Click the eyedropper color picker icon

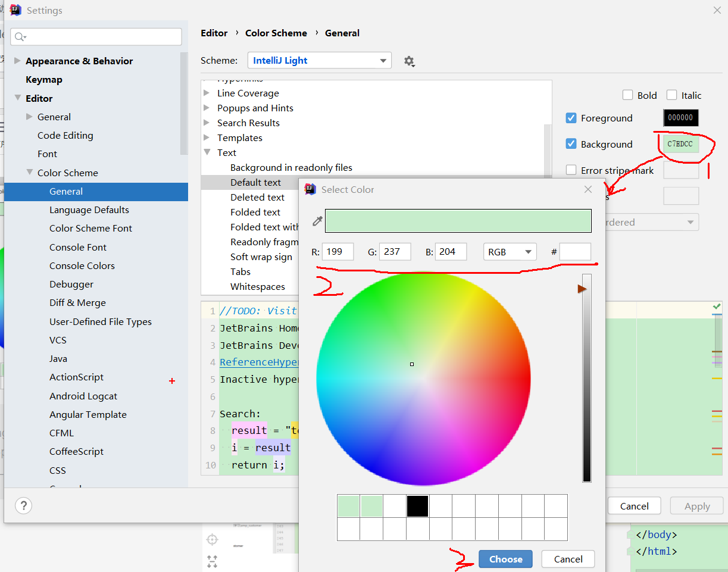317,221
